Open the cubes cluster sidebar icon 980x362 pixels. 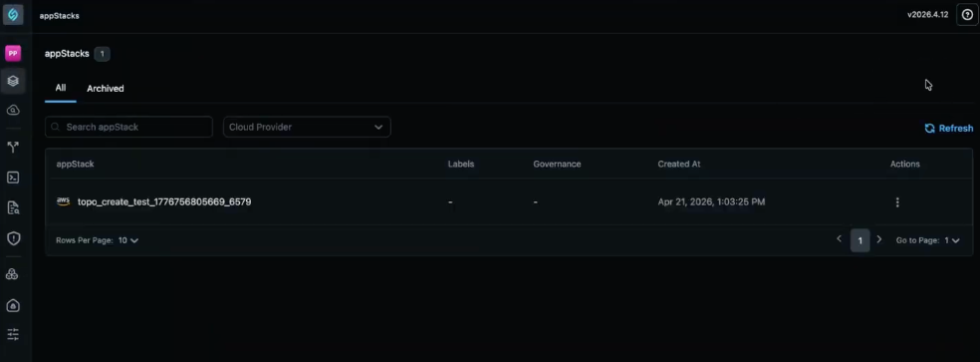[13, 274]
